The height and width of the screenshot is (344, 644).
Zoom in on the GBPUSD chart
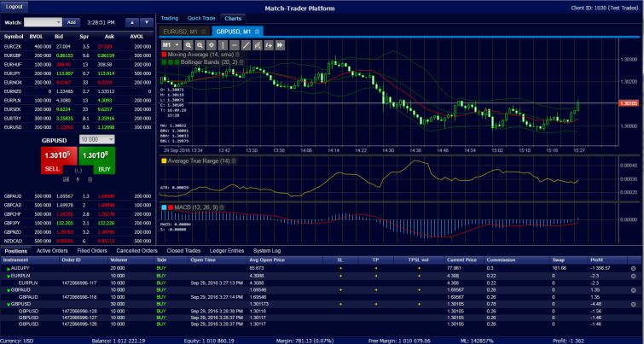point(189,44)
